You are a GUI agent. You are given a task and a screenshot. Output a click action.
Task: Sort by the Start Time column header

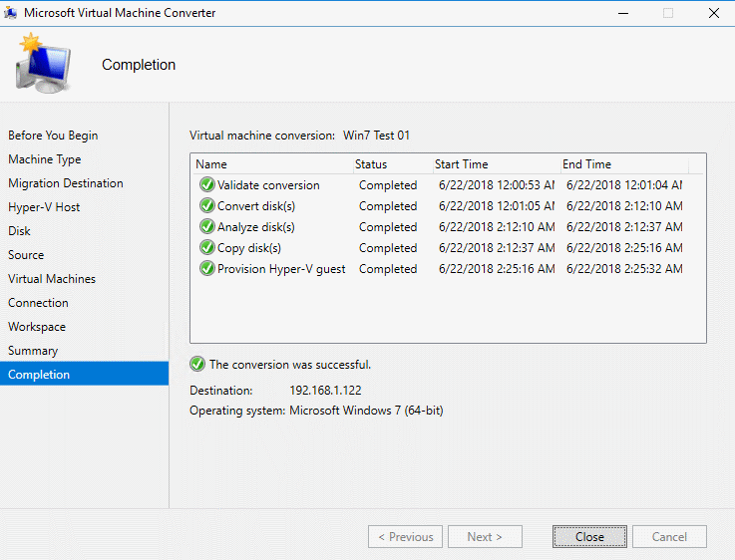(x=497, y=163)
